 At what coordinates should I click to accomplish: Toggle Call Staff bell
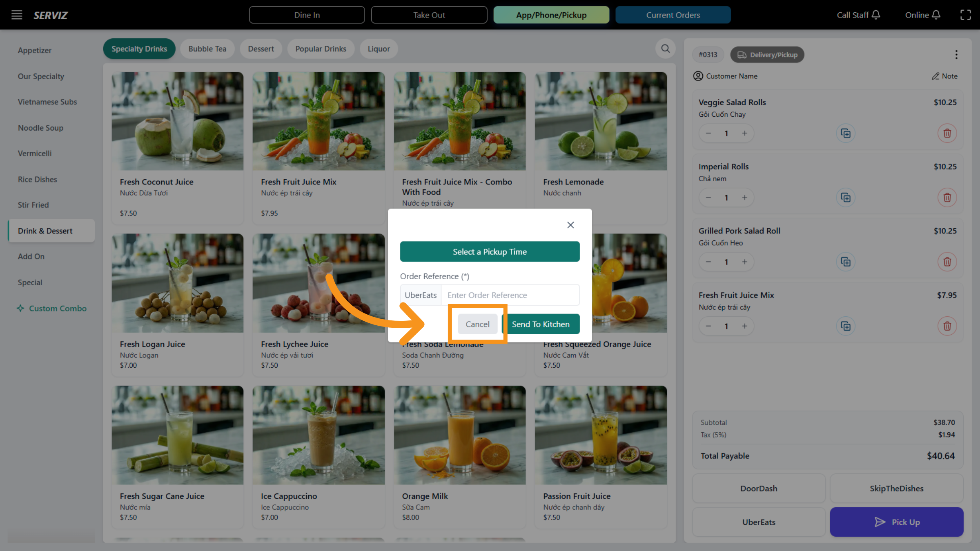tap(876, 15)
